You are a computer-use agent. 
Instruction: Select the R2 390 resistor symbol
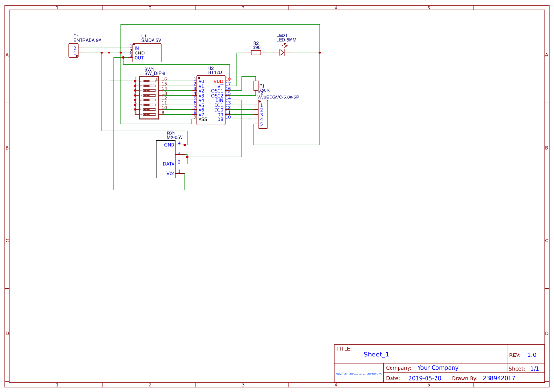[256, 53]
